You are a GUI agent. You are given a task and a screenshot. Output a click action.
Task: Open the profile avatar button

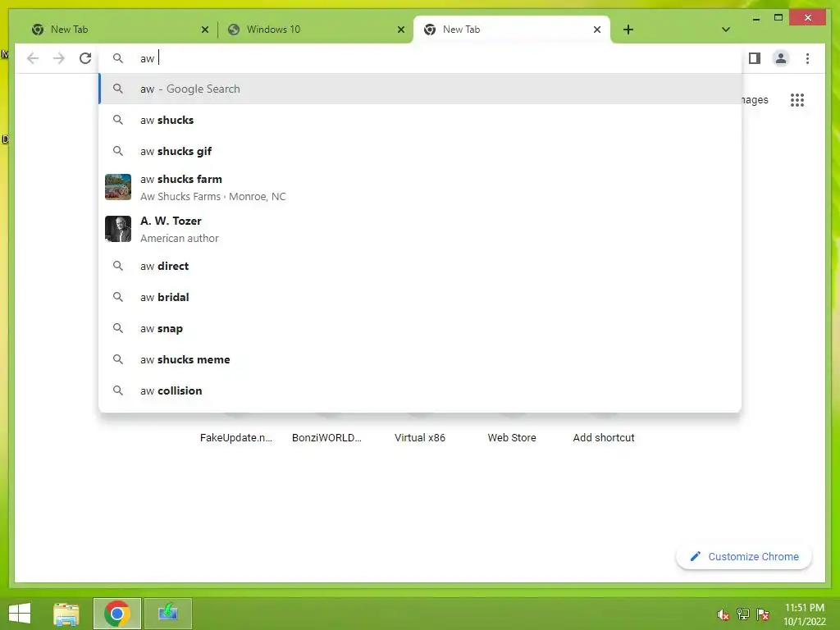tap(781, 58)
